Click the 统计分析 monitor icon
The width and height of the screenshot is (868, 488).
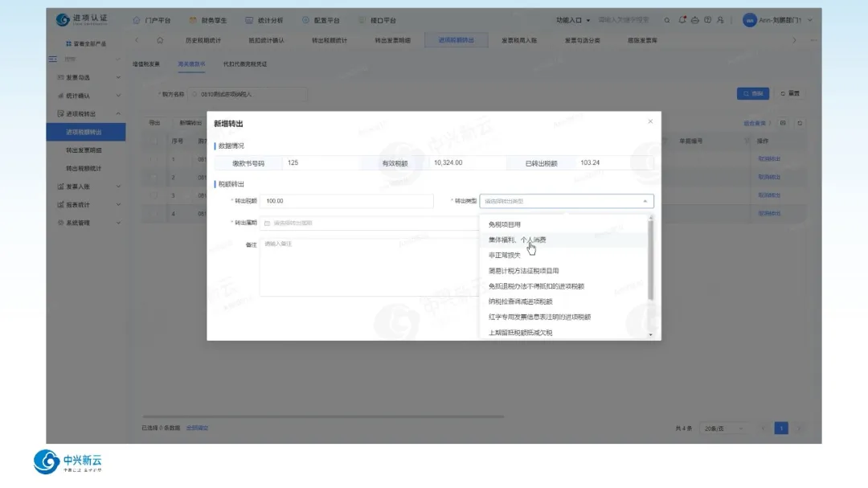pyautogui.click(x=249, y=20)
